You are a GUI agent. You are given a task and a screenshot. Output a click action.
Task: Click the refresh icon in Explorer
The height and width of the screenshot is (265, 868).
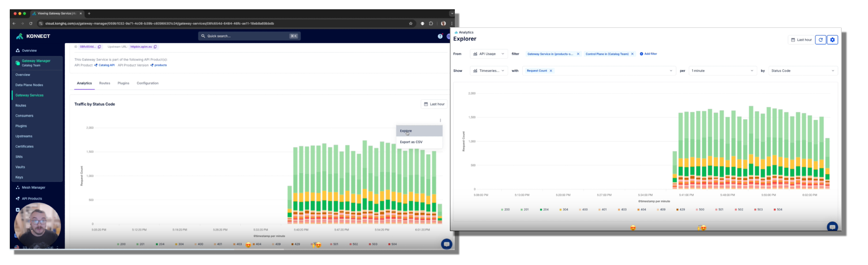[820, 40]
